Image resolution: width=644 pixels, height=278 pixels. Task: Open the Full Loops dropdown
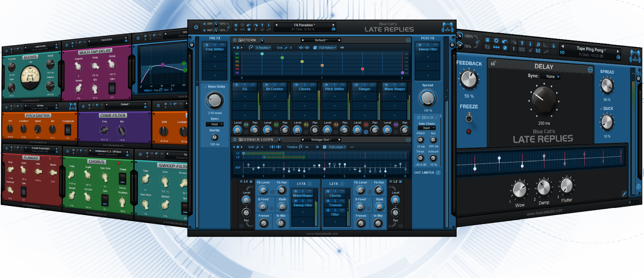point(337,147)
